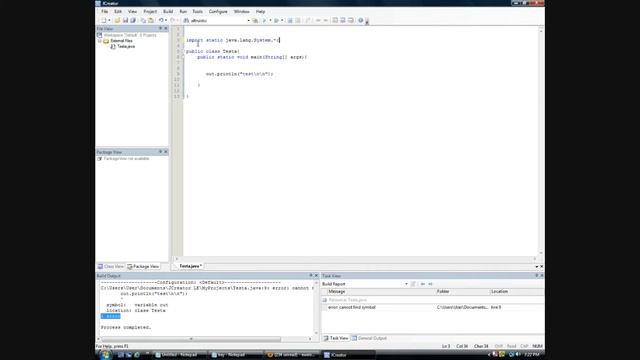Click the Undo toolbar icon
Image resolution: width=640 pixels, height=360 pixels.
[161, 20]
